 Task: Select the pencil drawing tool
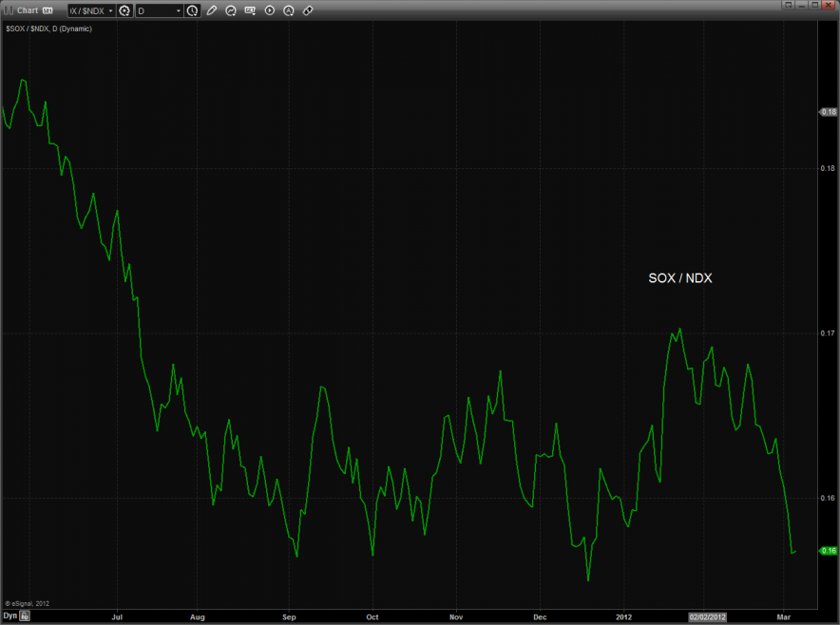[212, 10]
